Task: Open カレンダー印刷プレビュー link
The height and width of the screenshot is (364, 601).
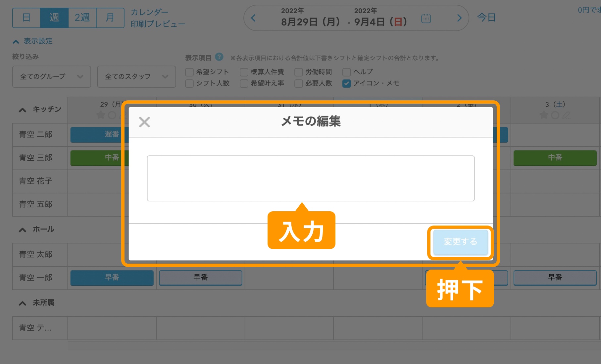Action: (158, 18)
